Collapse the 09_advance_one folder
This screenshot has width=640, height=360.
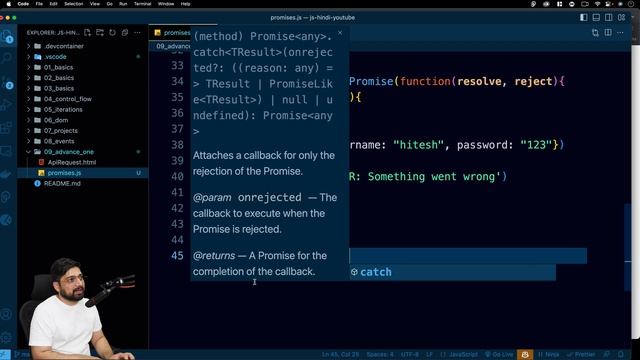point(83,152)
